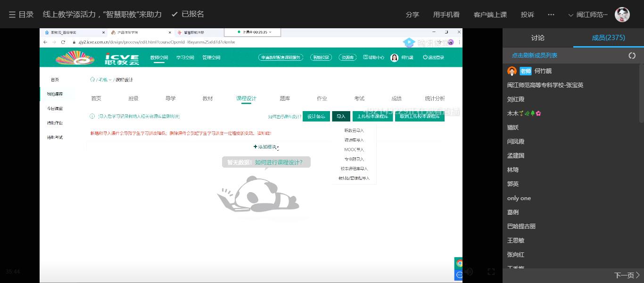Enter fullscreen video mode
The image size is (644, 283).
[x=491, y=272]
